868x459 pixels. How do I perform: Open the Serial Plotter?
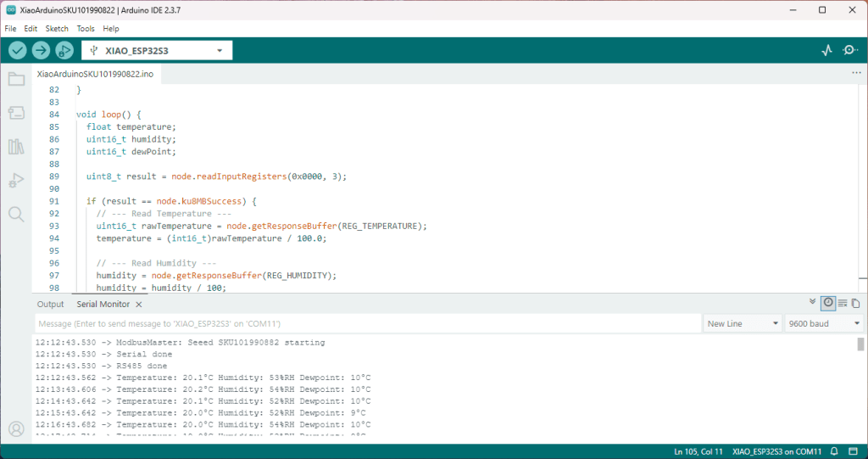pos(827,51)
